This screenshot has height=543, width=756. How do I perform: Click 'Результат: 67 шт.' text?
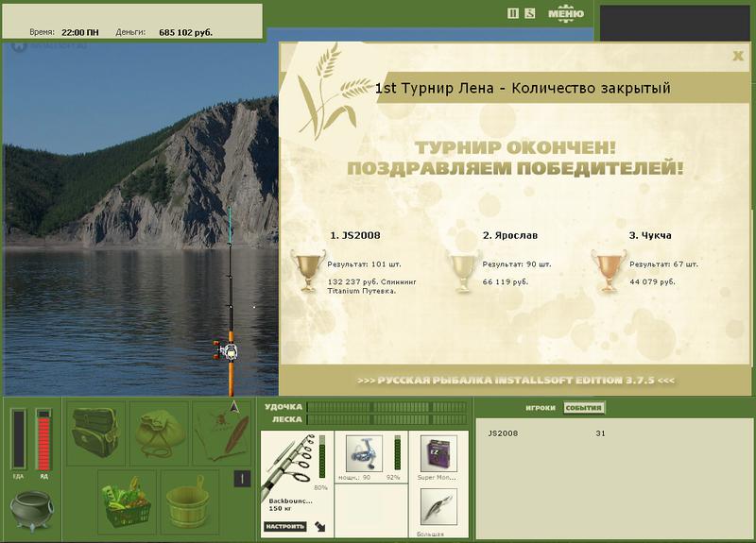(664, 264)
